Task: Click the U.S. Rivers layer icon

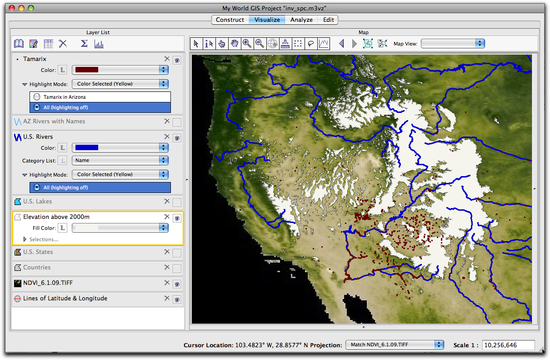Action: 18,137
